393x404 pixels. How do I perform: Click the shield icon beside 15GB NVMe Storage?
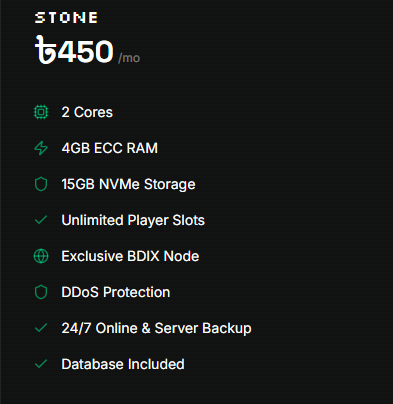tap(41, 184)
